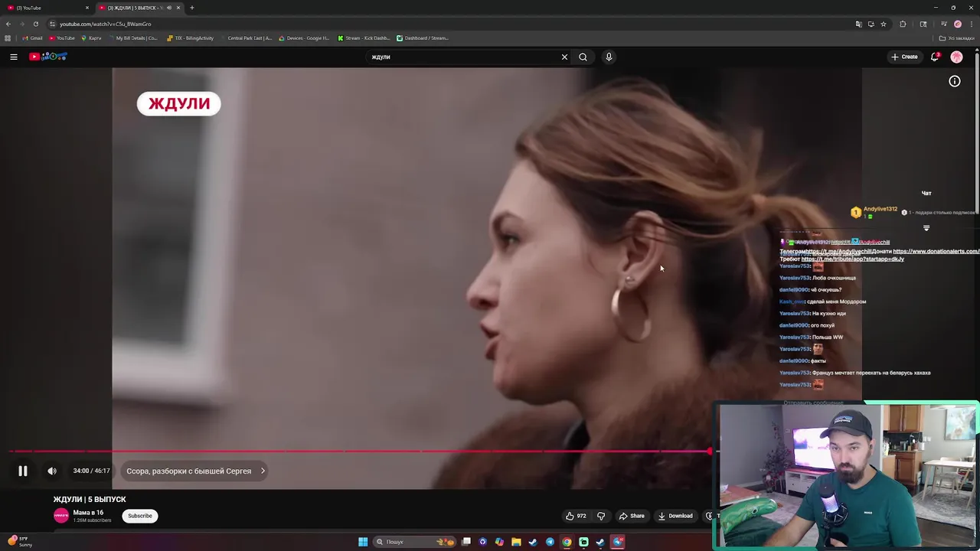Click the taskbar search box Пошук
The height and width of the screenshot is (551, 980).
414,542
